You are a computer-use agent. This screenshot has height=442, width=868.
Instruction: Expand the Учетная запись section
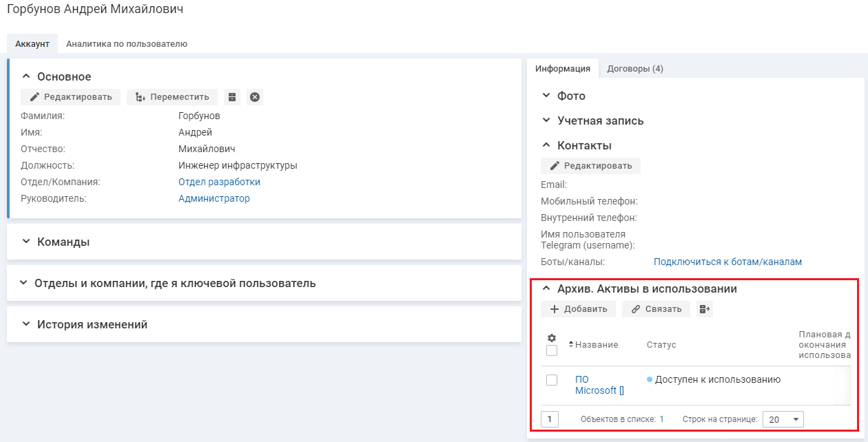[x=600, y=121]
